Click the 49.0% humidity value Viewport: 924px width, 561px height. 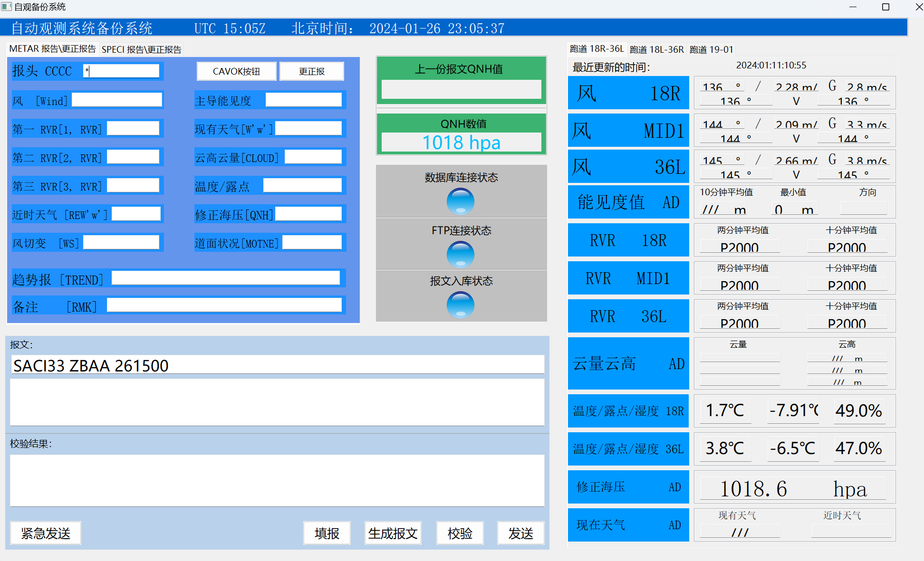point(859,410)
